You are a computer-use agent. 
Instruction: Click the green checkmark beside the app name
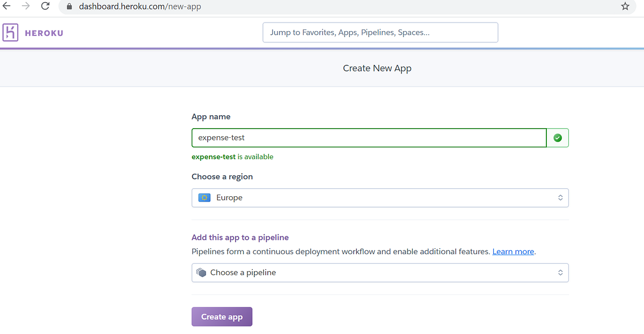tap(557, 137)
